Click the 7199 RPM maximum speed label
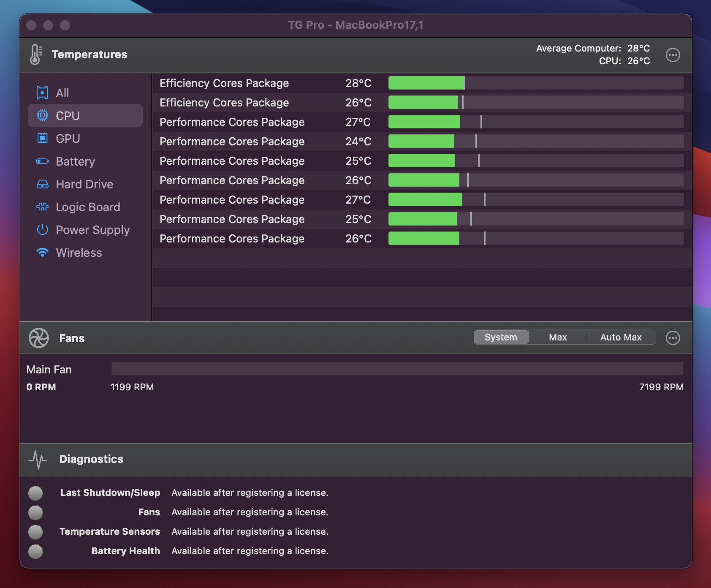711x588 pixels. [x=661, y=387]
